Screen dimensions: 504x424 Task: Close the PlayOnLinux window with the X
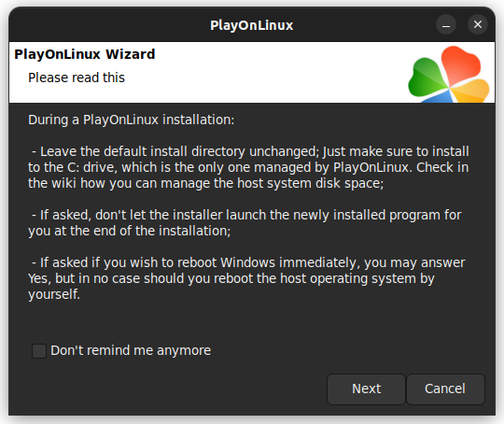tap(478, 24)
